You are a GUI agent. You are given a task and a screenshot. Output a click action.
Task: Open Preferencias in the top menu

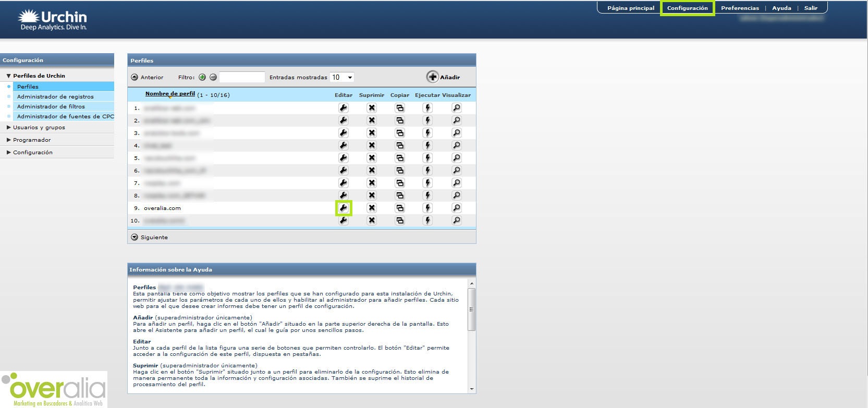coord(740,8)
